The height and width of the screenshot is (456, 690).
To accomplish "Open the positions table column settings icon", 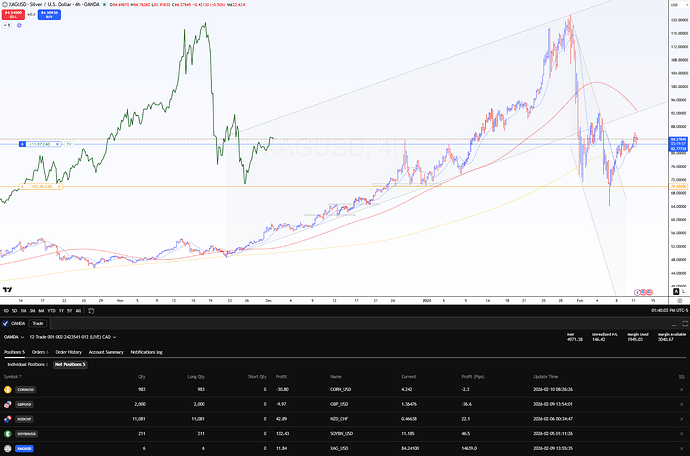I will click(x=682, y=377).
